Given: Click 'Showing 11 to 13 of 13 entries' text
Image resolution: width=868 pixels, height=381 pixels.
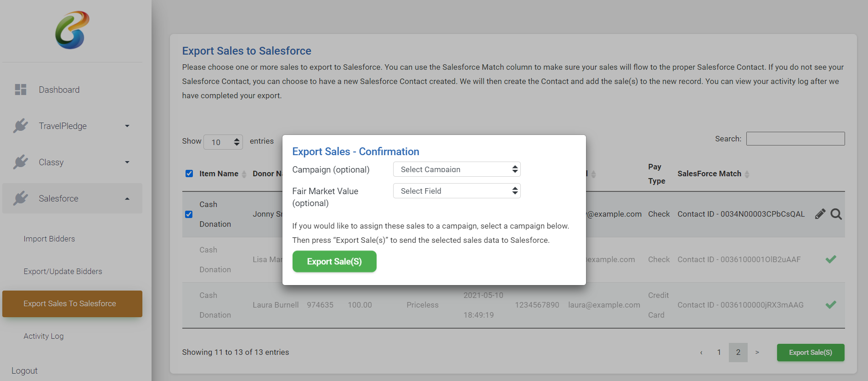Looking at the screenshot, I should [x=236, y=352].
